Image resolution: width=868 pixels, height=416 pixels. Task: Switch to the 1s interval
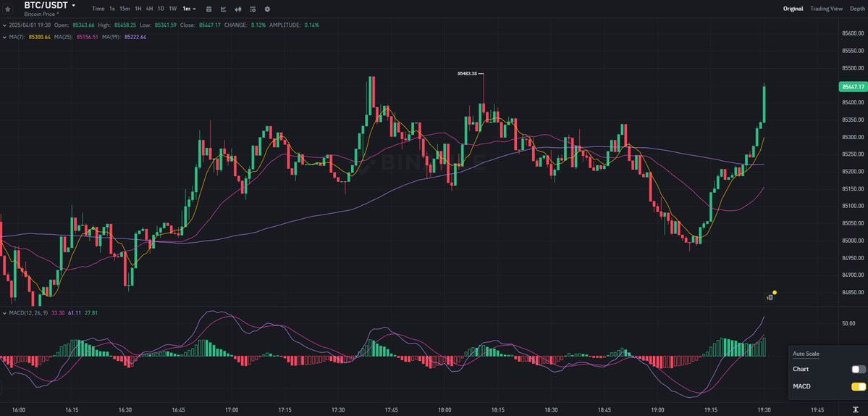coord(111,9)
